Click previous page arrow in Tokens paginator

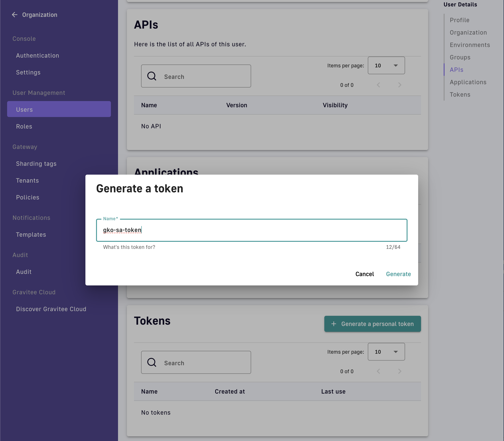click(378, 371)
